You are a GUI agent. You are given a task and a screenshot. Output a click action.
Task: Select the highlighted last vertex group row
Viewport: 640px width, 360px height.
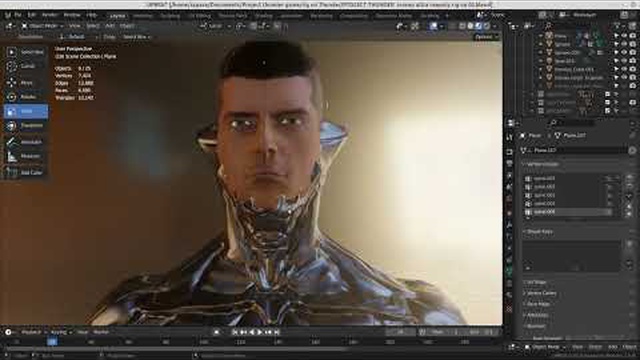click(x=569, y=212)
